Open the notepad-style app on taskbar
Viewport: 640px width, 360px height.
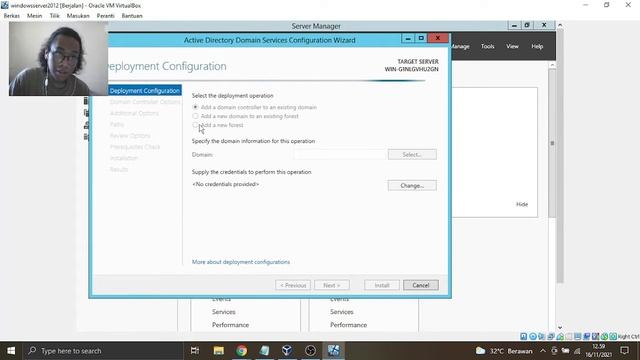pyautogui.click(x=264, y=351)
